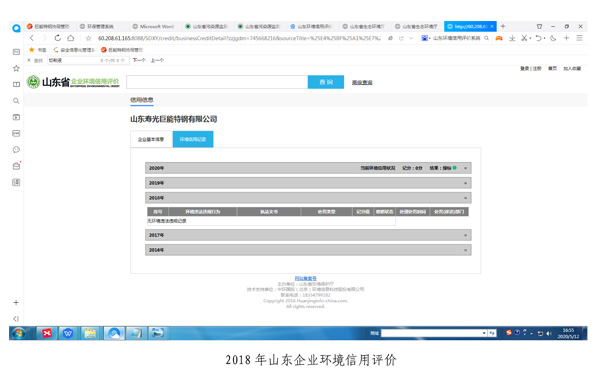Expand the 2017年 record row
This screenshot has height=381, width=600.
click(308, 235)
